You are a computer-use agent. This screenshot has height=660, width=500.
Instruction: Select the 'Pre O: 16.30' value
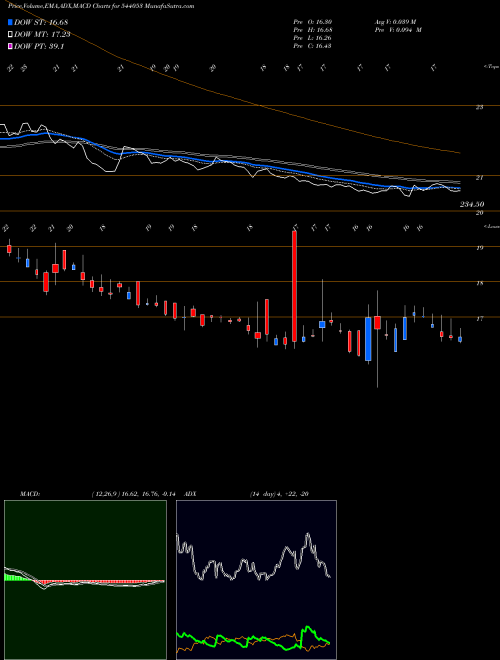tap(312, 22)
